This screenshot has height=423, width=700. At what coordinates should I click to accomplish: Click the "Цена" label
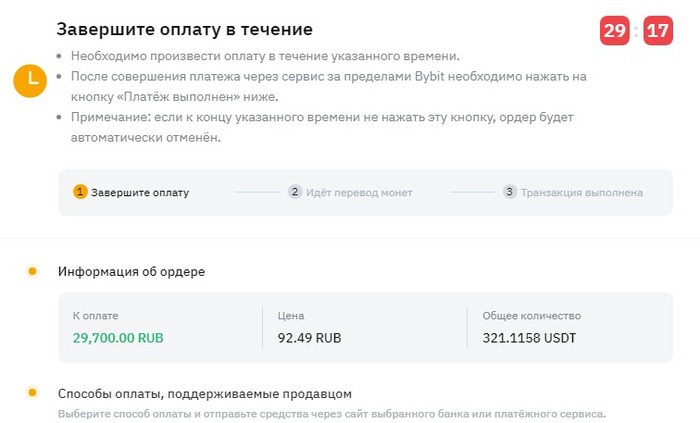[x=290, y=315]
